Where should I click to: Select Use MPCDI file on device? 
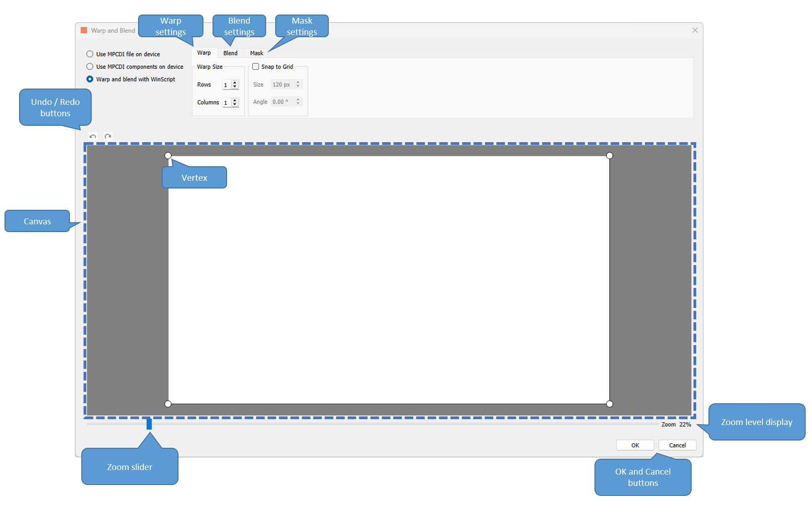point(90,54)
